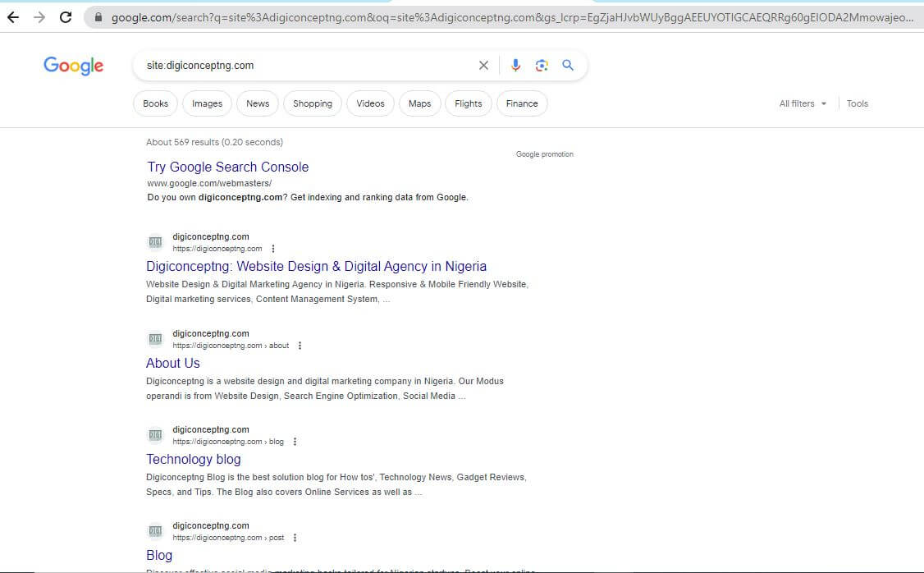Open options for the Technology blog result
This screenshot has height=573, width=924.
pos(295,441)
